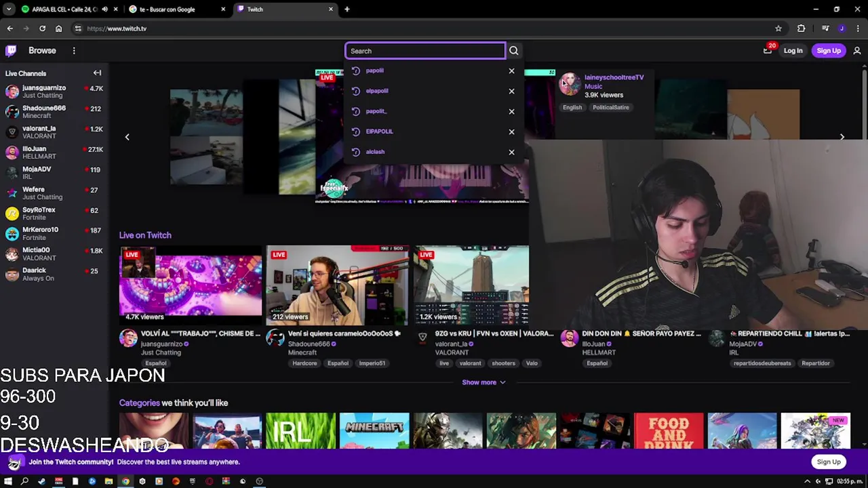Open browser extensions icon
The height and width of the screenshot is (488, 868).
pyautogui.click(x=802, y=28)
